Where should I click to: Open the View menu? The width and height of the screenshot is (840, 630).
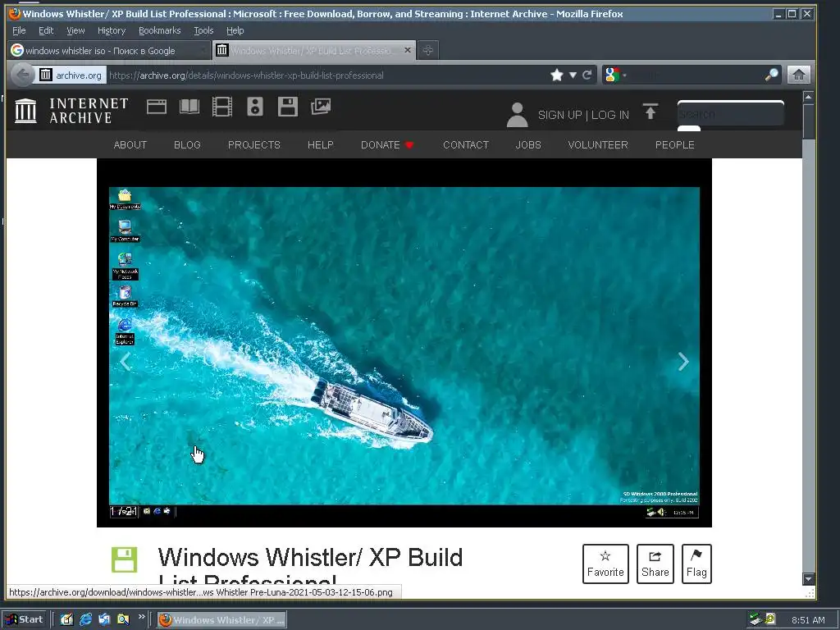click(x=75, y=30)
